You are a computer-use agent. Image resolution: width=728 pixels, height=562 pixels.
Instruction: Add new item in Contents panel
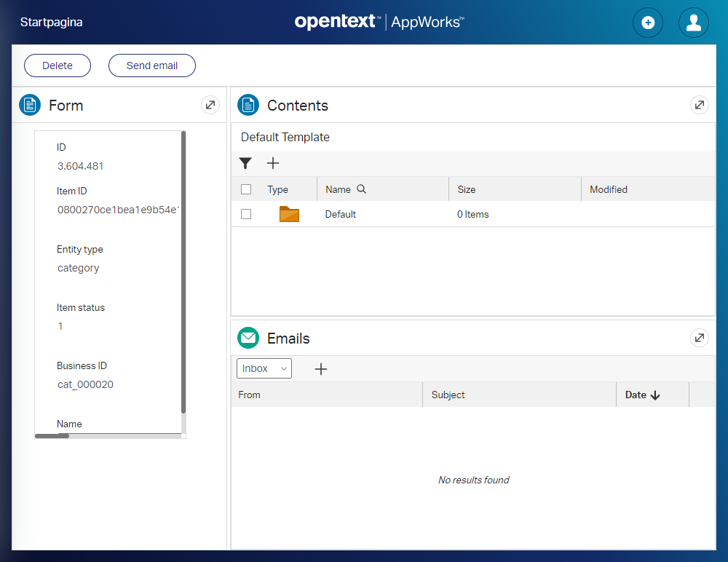pyautogui.click(x=273, y=164)
